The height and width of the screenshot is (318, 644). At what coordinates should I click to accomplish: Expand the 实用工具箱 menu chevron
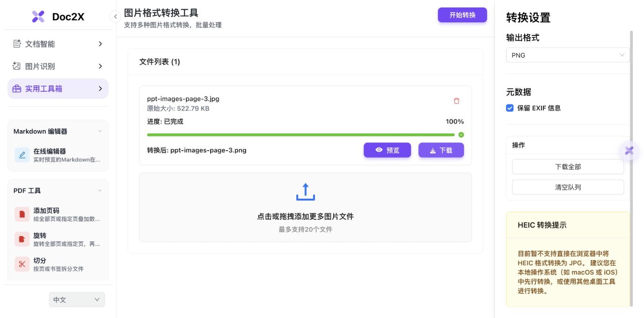tap(100, 89)
